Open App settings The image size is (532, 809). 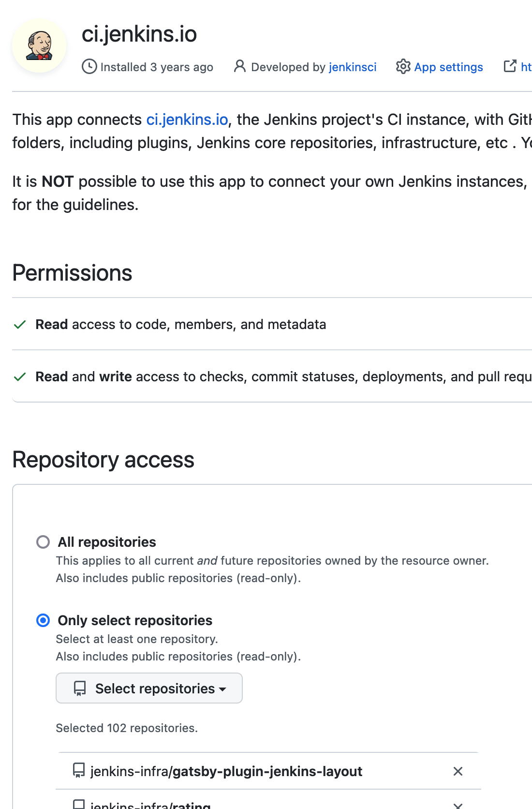(x=447, y=67)
